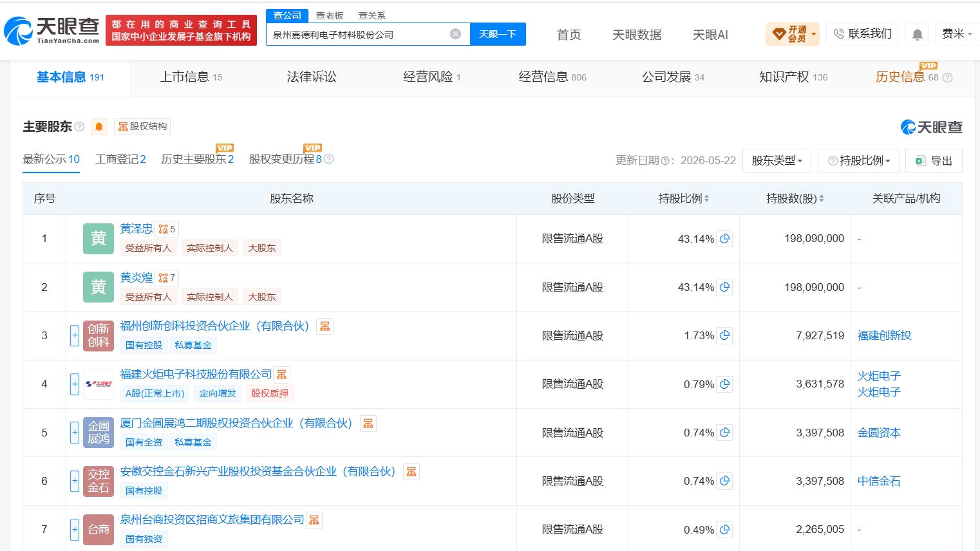This screenshot has width=980, height=551.
Task: Click the 股权质押 tag on 火炬电子 row
Action: tap(270, 393)
